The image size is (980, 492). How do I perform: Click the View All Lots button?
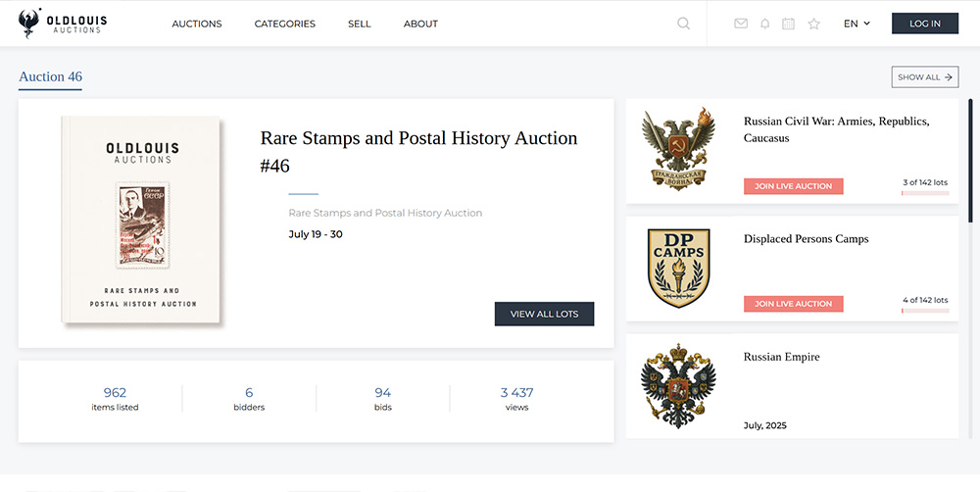(544, 314)
